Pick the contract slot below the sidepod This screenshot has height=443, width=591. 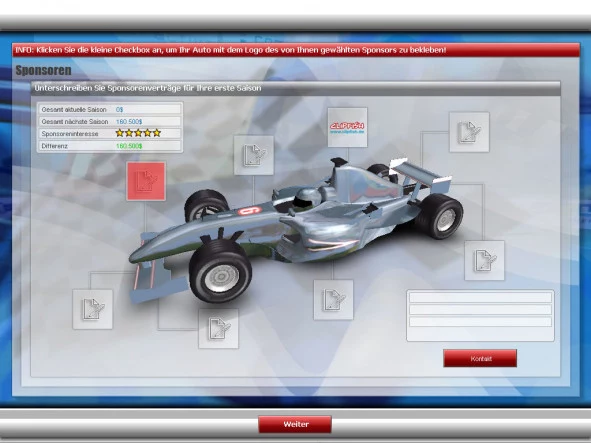[333, 300]
